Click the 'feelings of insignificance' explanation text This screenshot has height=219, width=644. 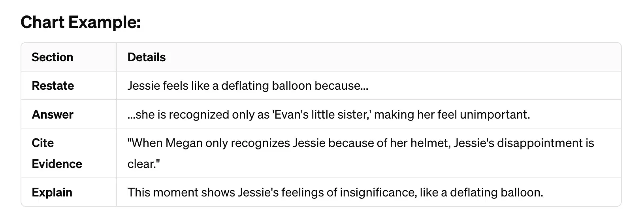(x=348, y=193)
